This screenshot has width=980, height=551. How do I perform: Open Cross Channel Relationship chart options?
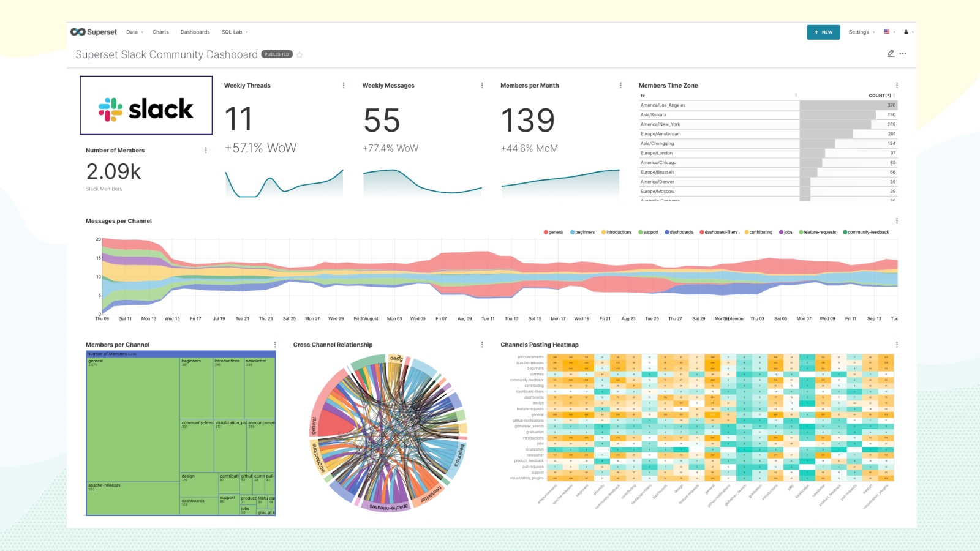click(x=482, y=345)
